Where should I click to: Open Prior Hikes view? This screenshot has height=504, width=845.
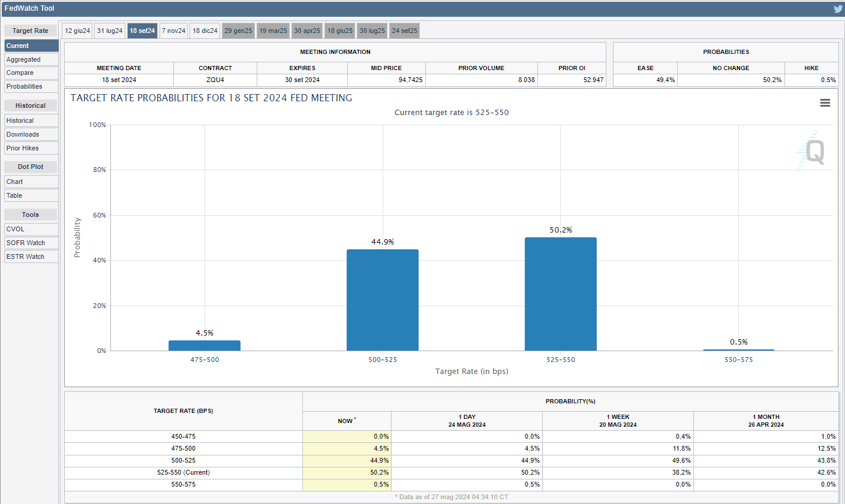tap(31, 148)
